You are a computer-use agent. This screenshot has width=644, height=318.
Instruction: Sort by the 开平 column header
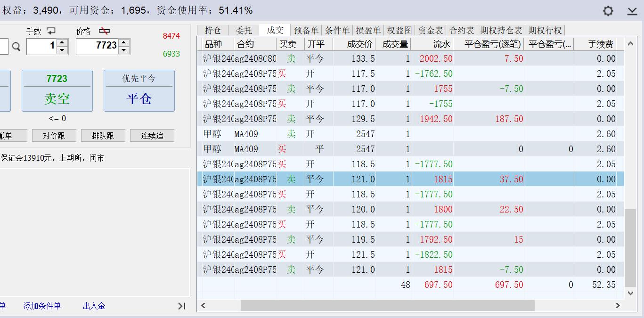[x=318, y=44]
